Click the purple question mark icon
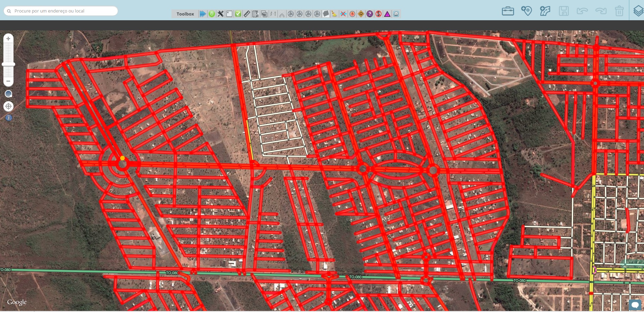This screenshot has width=644, height=312. click(x=370, y=14)
